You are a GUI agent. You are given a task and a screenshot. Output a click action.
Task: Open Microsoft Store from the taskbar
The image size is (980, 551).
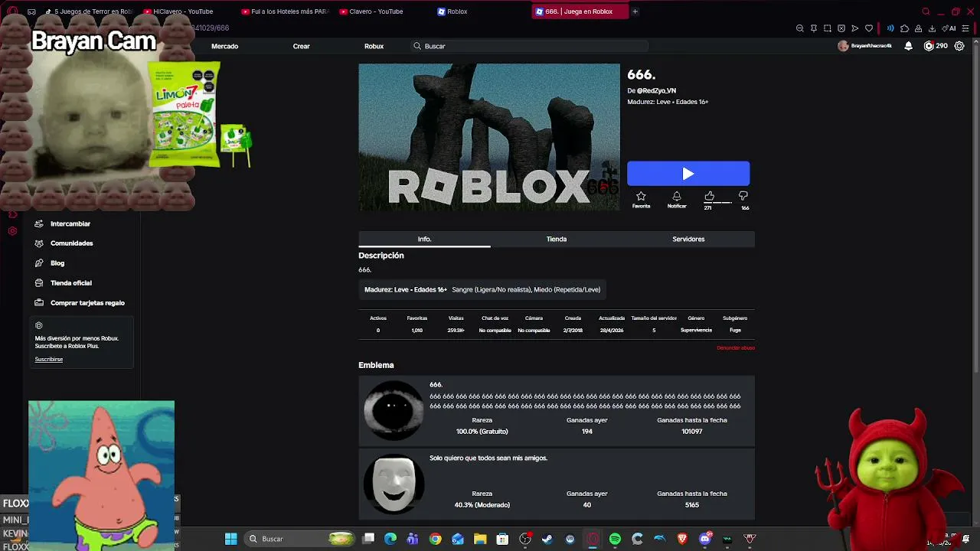[x=502, y=539]
